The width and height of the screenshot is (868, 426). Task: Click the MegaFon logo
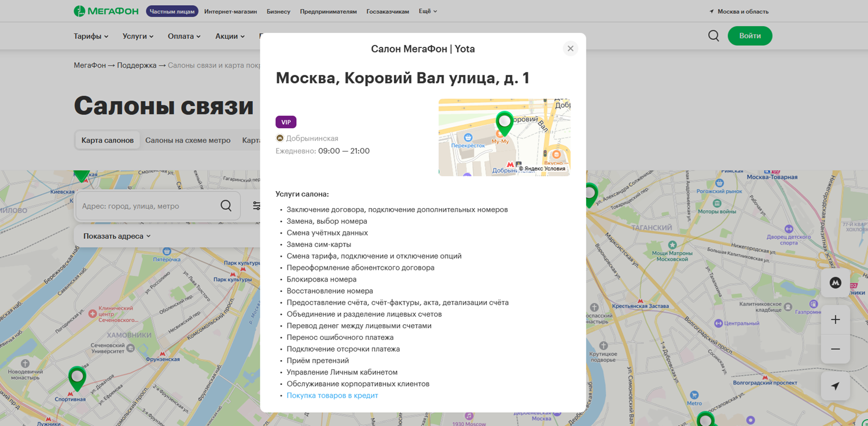click(x=106, y=11)
